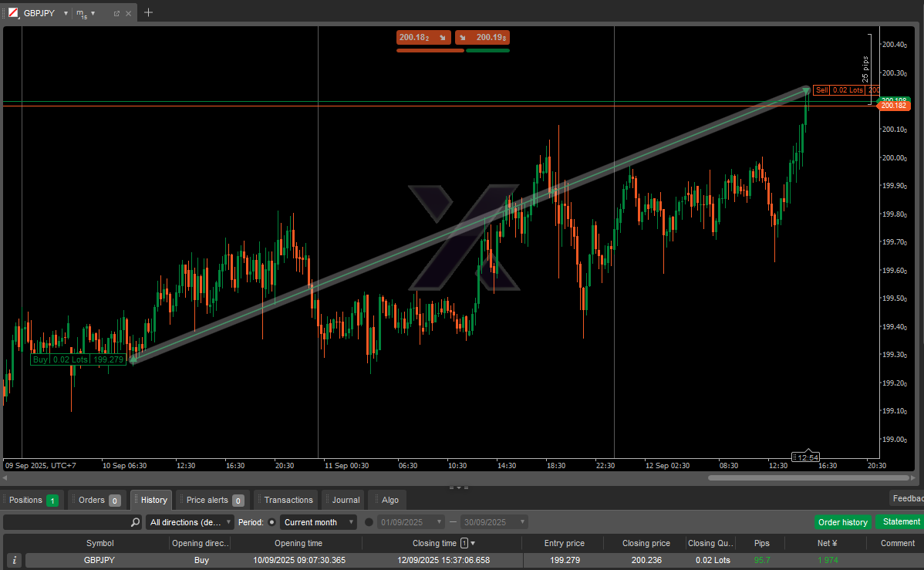Add a new chart with the plus icon
924x570 pixels.
point(149,12)
